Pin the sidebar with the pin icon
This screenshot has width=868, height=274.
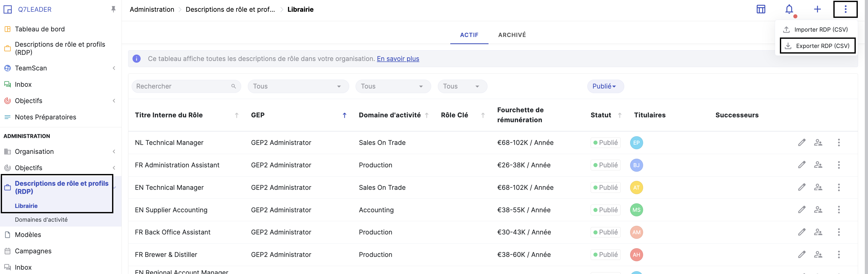click(x=114, y=9)
